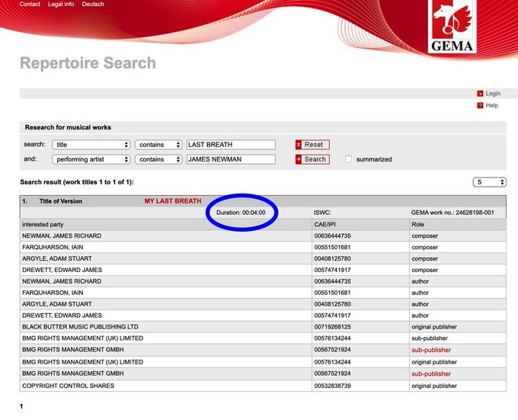Select FARQUHARSON, IAIN composer row
518x420 pixels.
(263, 247)
